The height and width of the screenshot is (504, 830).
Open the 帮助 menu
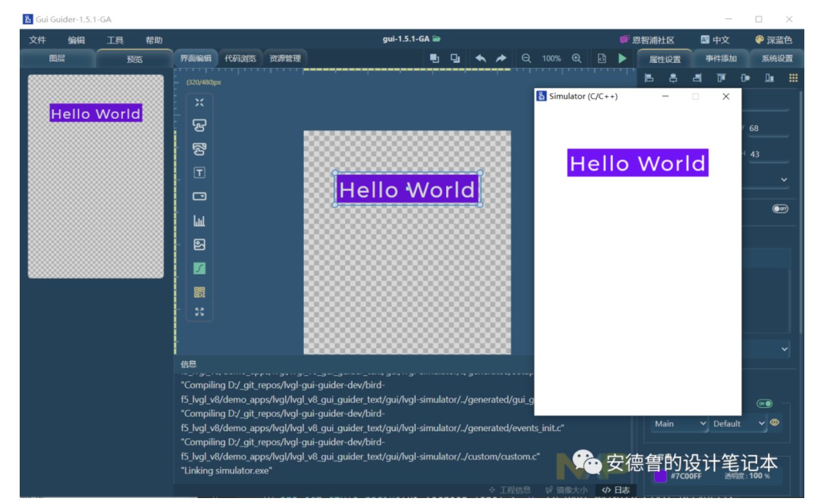[x=154, y=40]
